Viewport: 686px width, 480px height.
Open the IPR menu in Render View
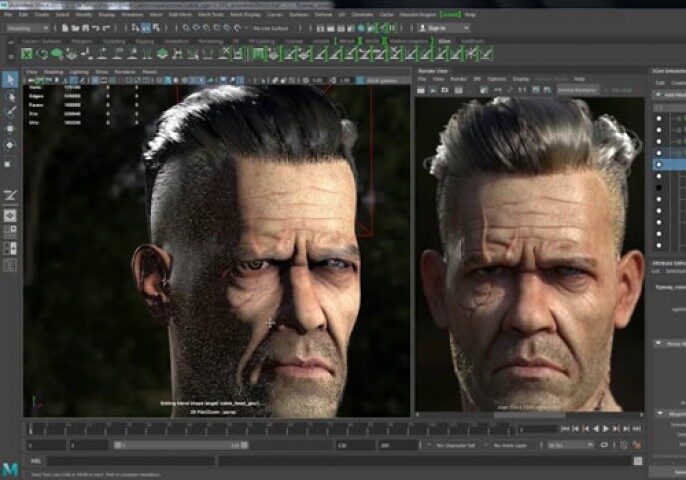[477, 80]
